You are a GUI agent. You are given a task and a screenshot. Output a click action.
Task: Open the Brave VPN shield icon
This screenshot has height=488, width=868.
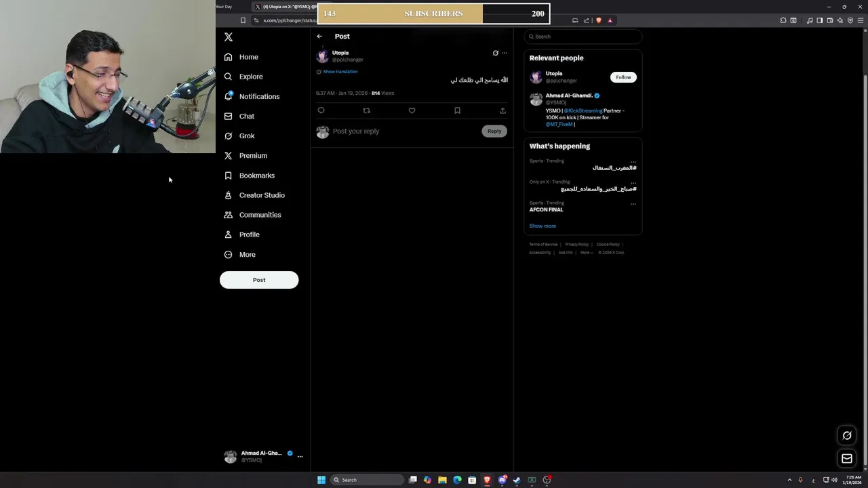pos(850,20)
